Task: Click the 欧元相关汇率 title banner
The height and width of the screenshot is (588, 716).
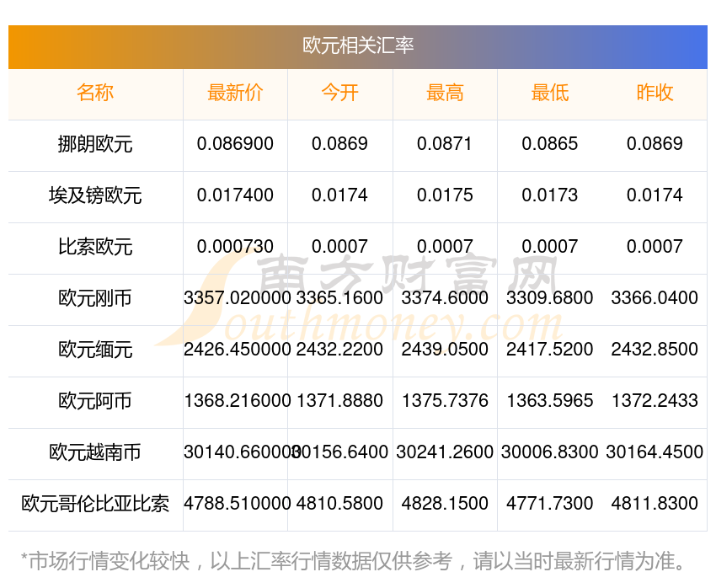Action: click(358, 47)
